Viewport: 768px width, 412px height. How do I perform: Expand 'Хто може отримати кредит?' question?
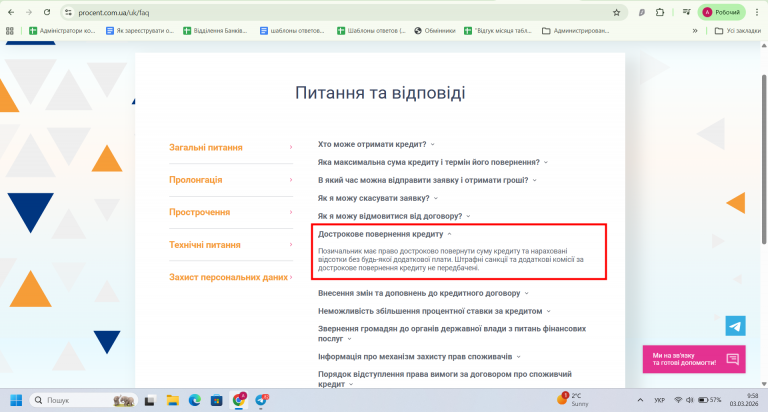(x=376, y=144)
